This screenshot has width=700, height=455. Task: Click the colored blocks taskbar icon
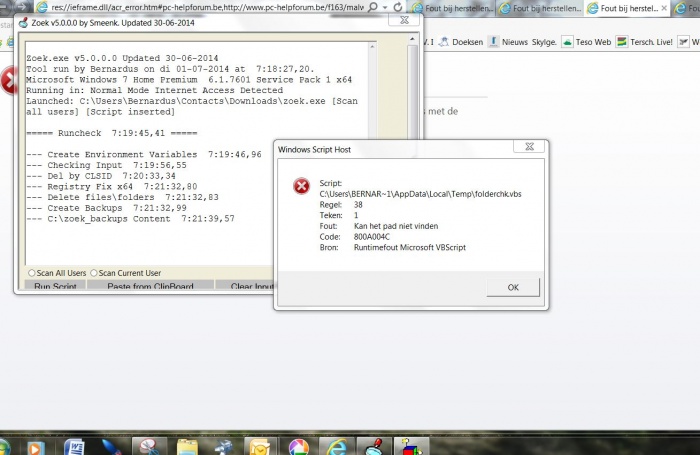click(x=412, y=447)
